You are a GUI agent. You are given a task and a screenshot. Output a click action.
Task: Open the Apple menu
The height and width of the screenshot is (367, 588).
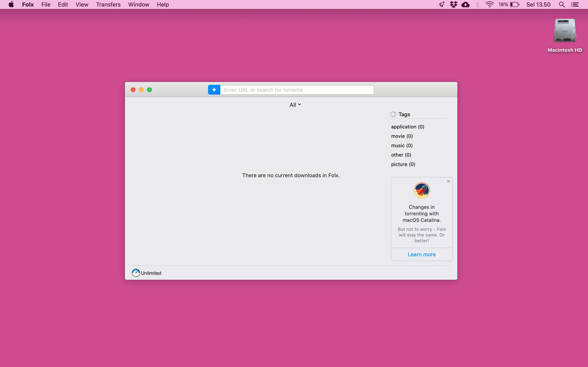coord(11,5)
